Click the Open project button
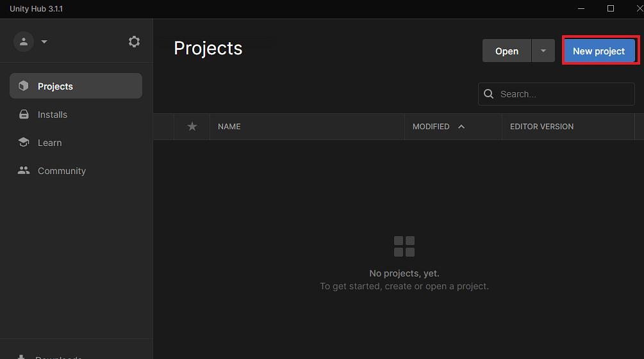Viewport: 644px width, 359px height. pos(507,51)
